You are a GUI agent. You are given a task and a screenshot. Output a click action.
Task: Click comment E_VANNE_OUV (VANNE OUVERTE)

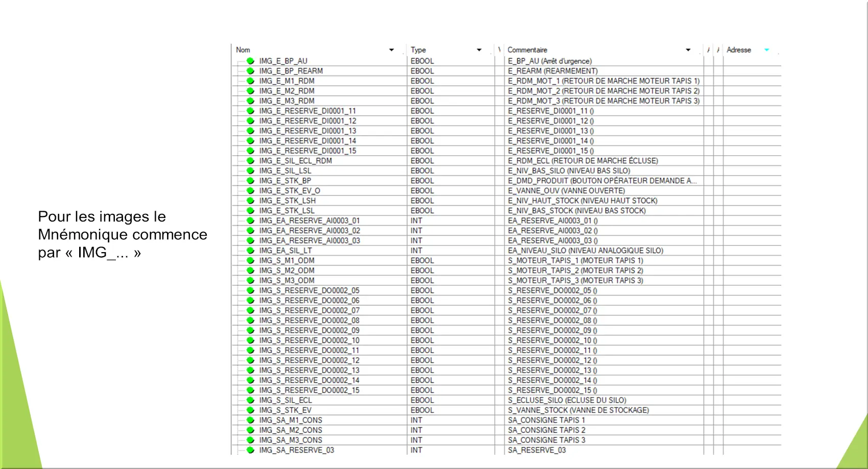(x=566, y=190)
